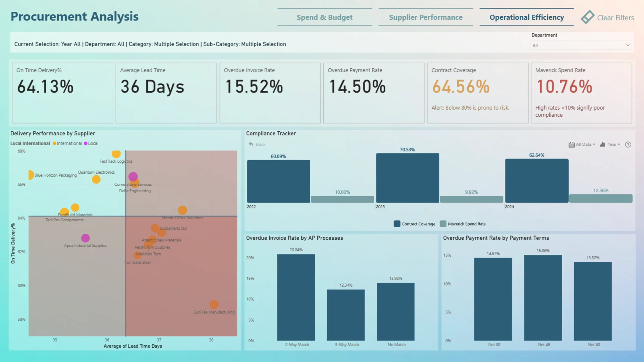
Task: Click the Contract Coverage legend color swatch
Action: tap(397, 224)
